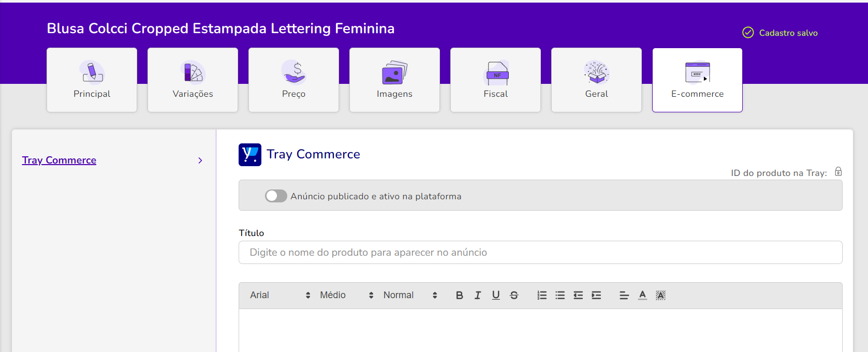Click the 'Tray Commerce' section heading

click(x=313, y=154)
